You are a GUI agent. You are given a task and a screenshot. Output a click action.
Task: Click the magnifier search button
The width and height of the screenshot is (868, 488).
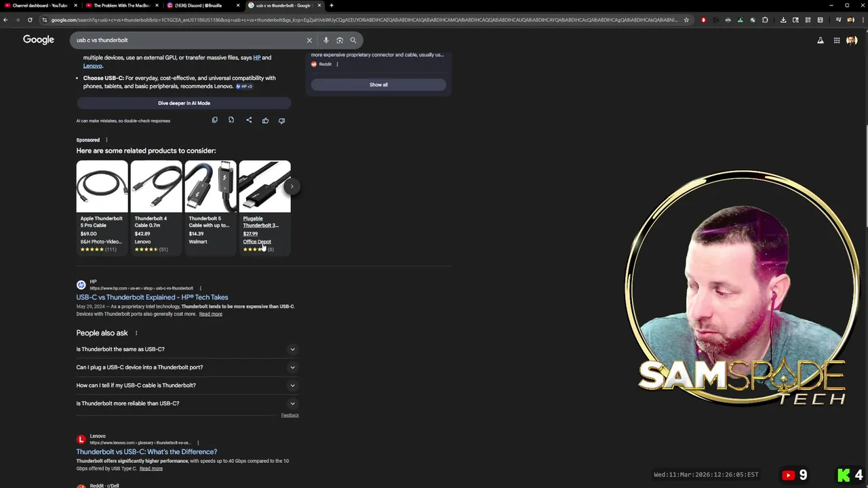pos(353,40)
